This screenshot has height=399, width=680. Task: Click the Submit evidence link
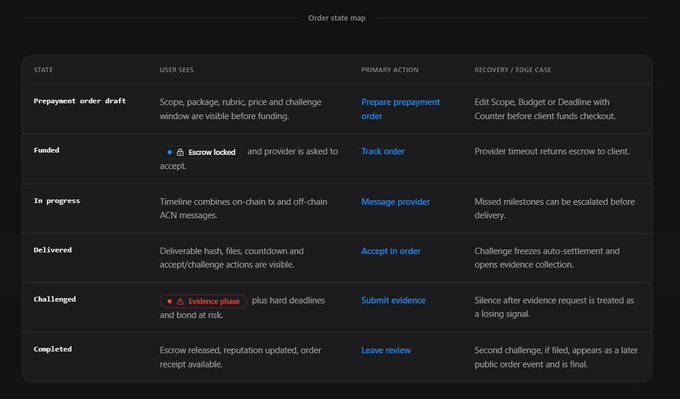393,301
